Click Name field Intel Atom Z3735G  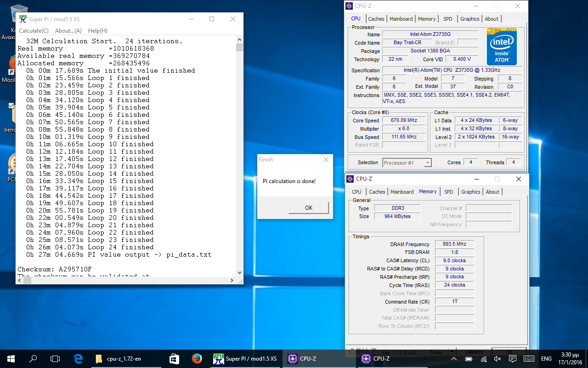coord(430,34)
